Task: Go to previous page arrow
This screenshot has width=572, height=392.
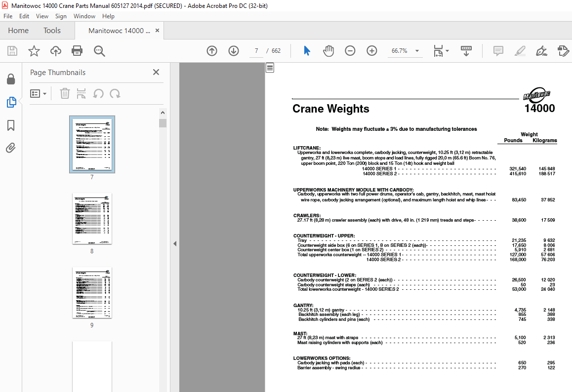Action: (x=211, y=51)
